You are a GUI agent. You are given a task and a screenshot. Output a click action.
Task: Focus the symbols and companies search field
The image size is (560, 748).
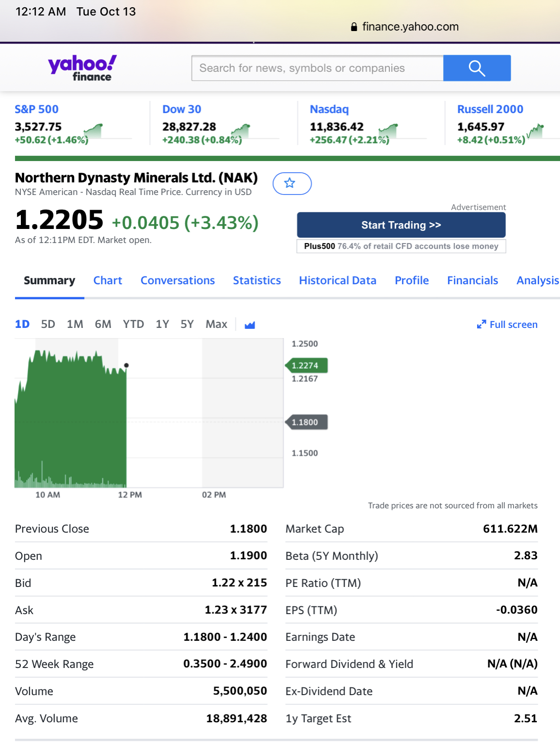(x=318, y=68)
